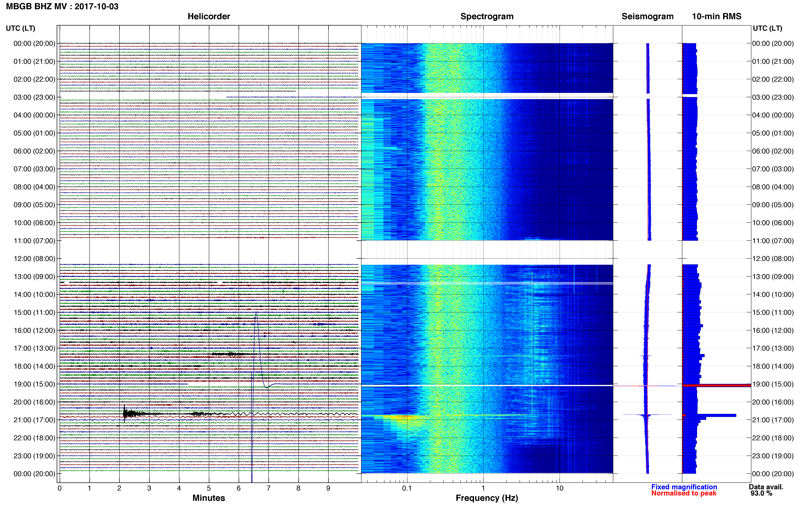Click '21:00 (17:00)' on the helicorder time axis
The width and height of the screenshot is (812, 508).
pyautogui.click(x=34, y=420)
